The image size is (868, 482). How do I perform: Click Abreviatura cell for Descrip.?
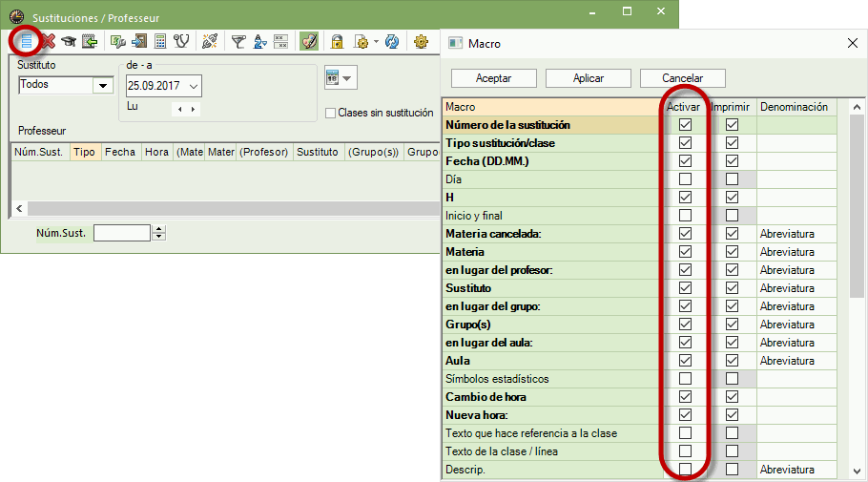[796, 470]
